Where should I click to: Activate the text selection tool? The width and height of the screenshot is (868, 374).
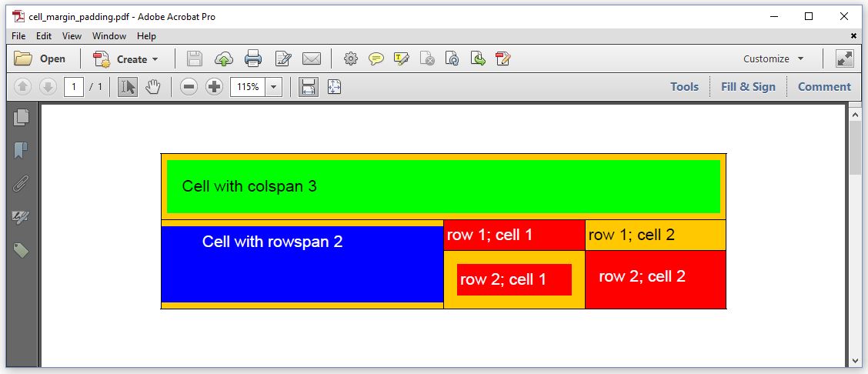pyautogui.click(x=128, y=87)
